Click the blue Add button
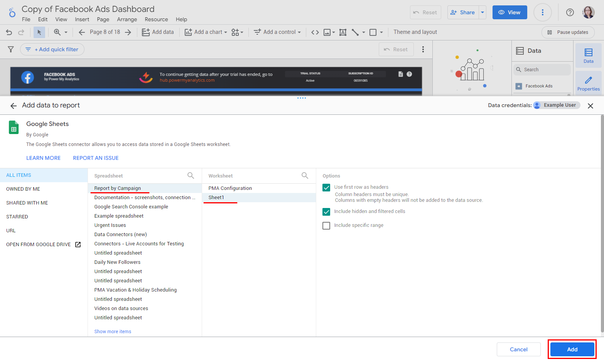604x364 pixels. 572,349
